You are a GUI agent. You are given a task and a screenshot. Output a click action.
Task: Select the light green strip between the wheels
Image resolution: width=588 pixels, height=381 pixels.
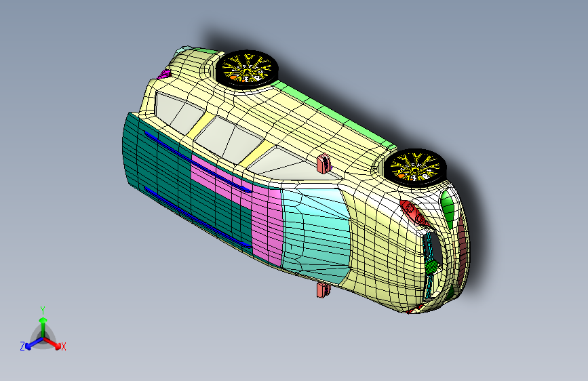(x=334, y=114)
